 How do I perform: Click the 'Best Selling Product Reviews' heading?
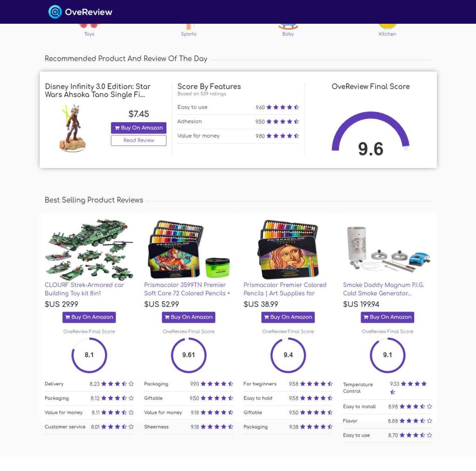pyautogui.click(x=94, y=200)
